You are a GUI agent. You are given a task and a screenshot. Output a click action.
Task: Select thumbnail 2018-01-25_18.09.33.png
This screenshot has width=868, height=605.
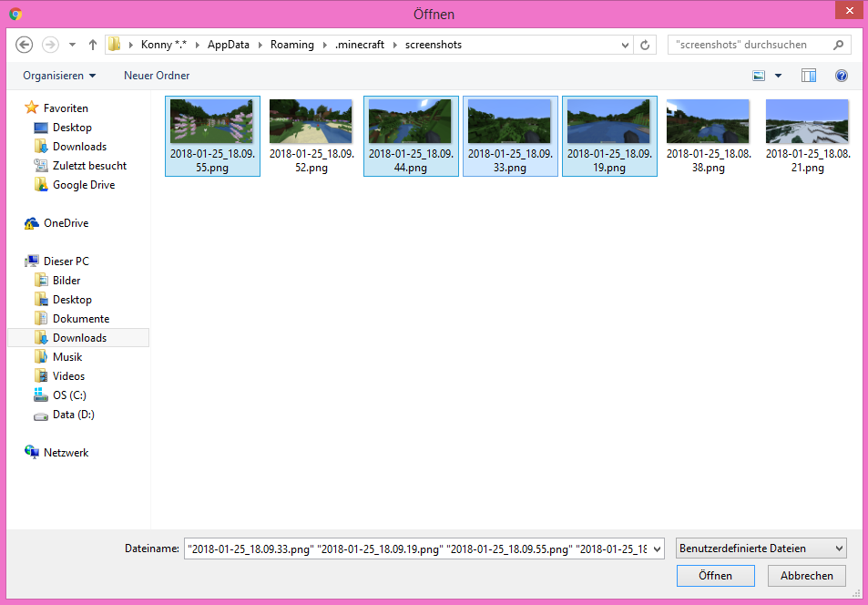point(510,137)
